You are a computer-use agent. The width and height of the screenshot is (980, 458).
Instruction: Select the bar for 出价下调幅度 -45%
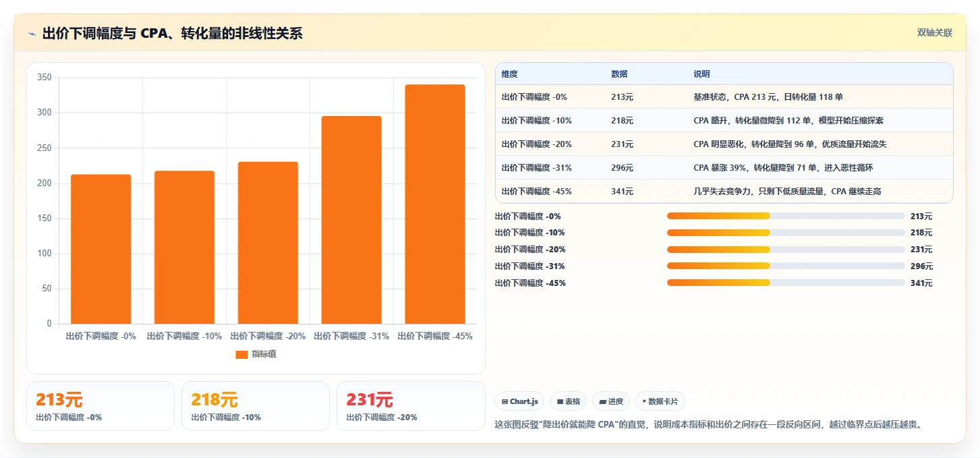pyautogui.click(x=435, y=204)
